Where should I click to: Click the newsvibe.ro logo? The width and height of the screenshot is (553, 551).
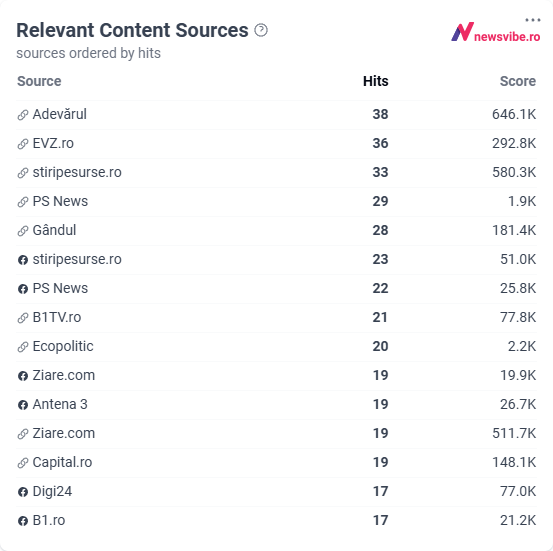(496, 32)
